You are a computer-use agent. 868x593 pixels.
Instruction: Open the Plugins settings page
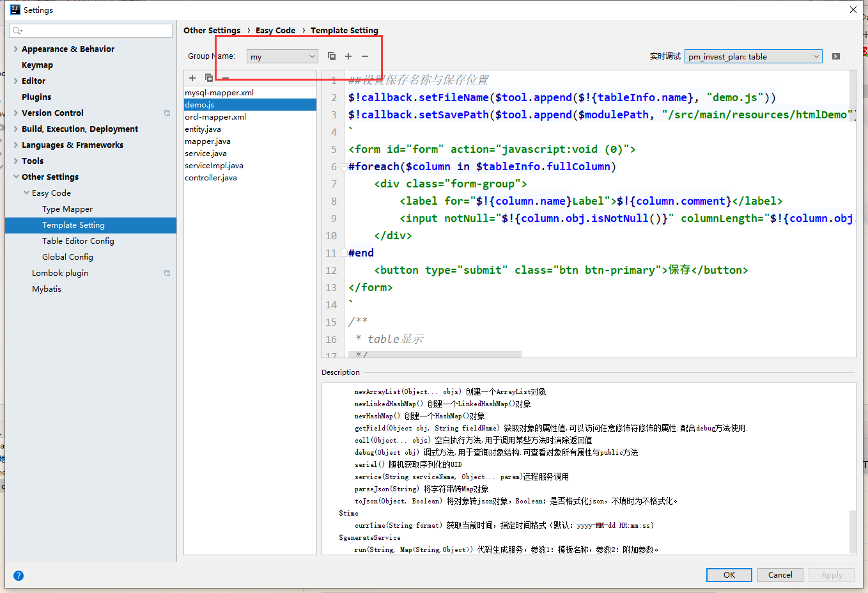[x=36, y=97]
